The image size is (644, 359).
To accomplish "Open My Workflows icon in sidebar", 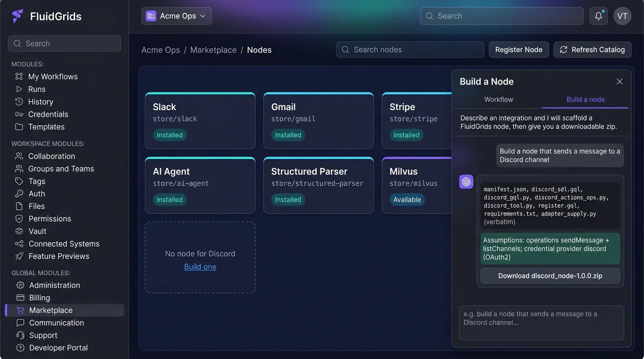I will click(19, 76).
